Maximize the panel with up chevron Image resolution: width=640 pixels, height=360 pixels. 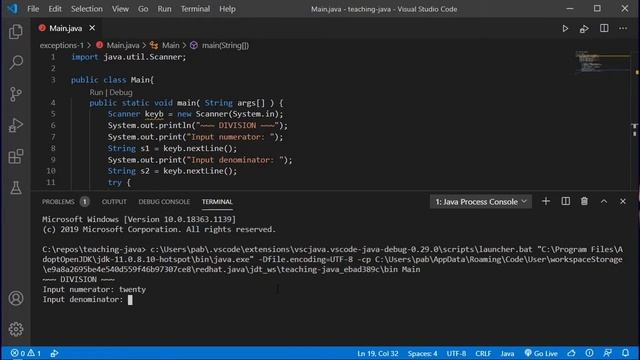point(604,201)
